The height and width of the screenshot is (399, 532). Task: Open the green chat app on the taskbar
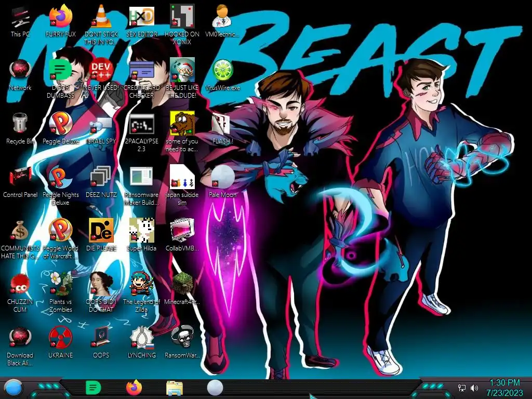[94, 388]
